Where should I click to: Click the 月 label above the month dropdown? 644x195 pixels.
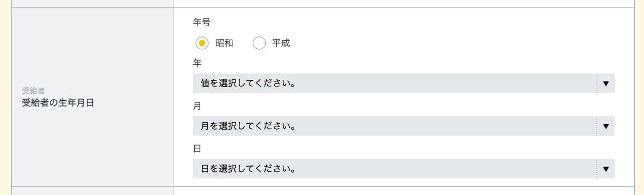(x=197, y=106)
